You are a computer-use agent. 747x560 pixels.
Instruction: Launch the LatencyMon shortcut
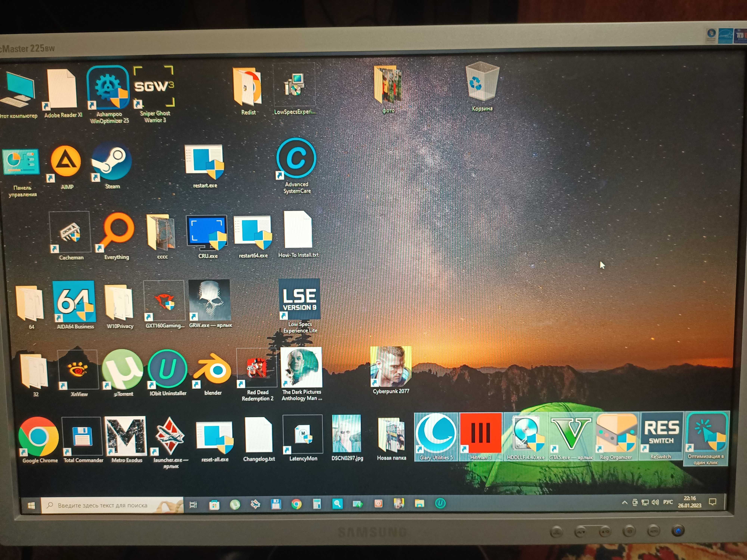pos(303,438)
